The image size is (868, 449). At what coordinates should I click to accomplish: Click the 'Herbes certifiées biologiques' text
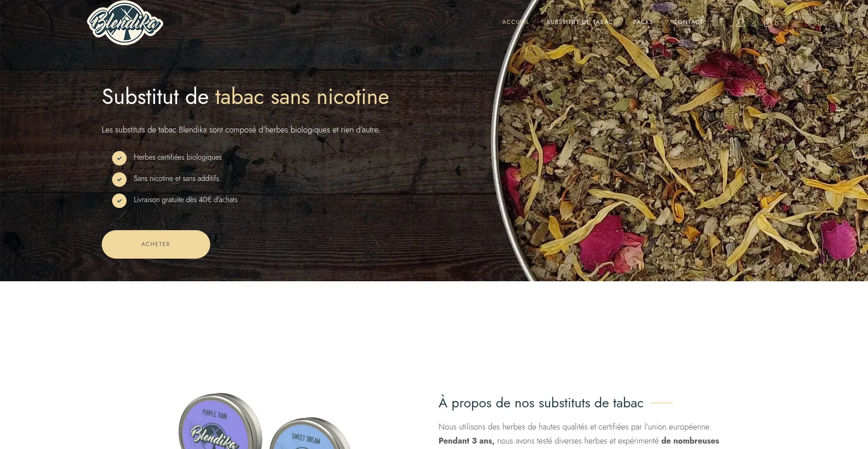(178, 157)
